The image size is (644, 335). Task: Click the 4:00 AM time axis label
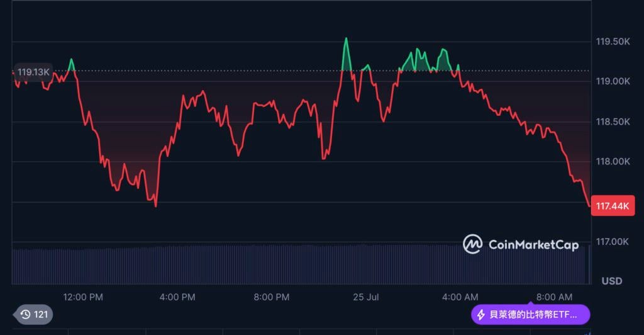[x=460, y=297]
